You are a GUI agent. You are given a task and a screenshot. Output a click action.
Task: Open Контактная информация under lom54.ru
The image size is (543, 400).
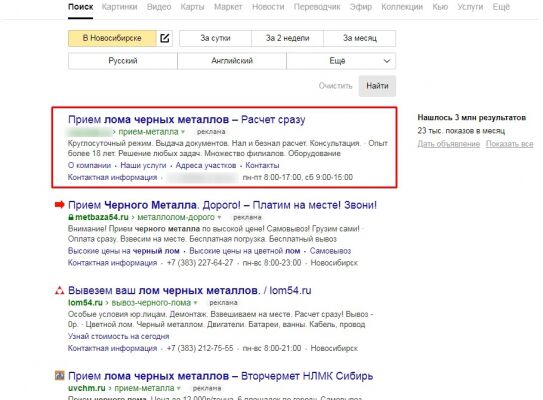point(113,348)
